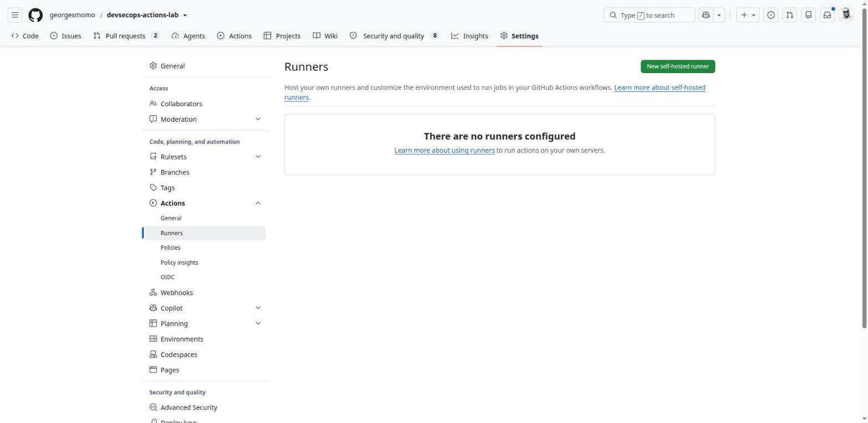868x423 pixels.
Task: Click the magnifier icon in the search box
Action: 613,15
